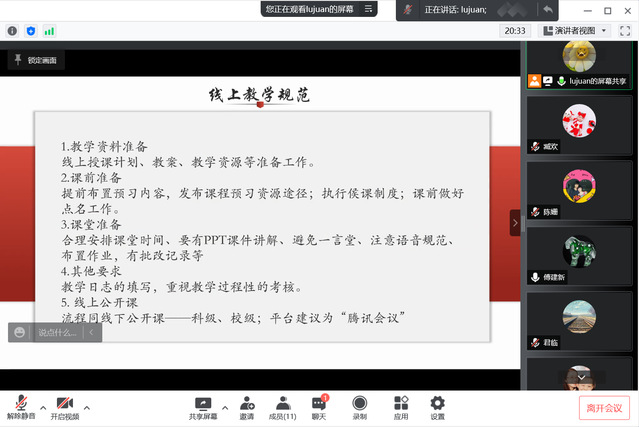Click the meeting info icon at top left
639x427 pixels.
(13, 31)
